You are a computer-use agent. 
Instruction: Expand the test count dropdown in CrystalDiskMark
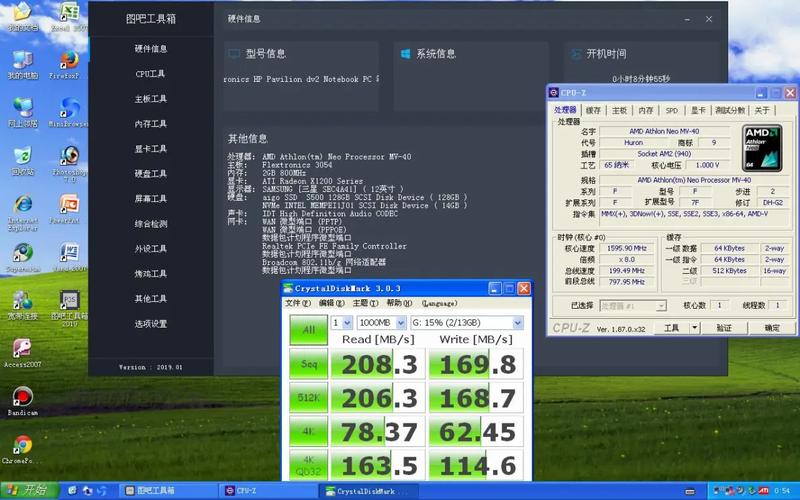(347, 323)
